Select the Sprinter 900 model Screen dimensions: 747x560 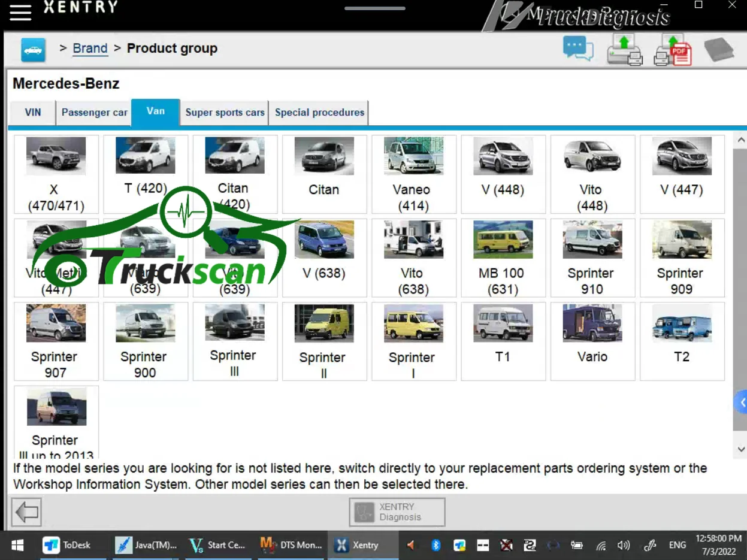click(x=146, y=341)
